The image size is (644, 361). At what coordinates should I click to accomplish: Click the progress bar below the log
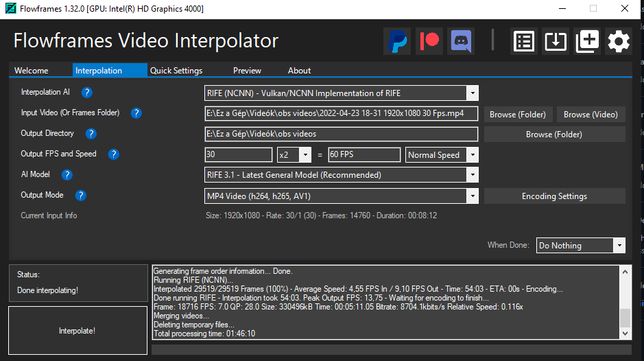(x=392, y=349)
